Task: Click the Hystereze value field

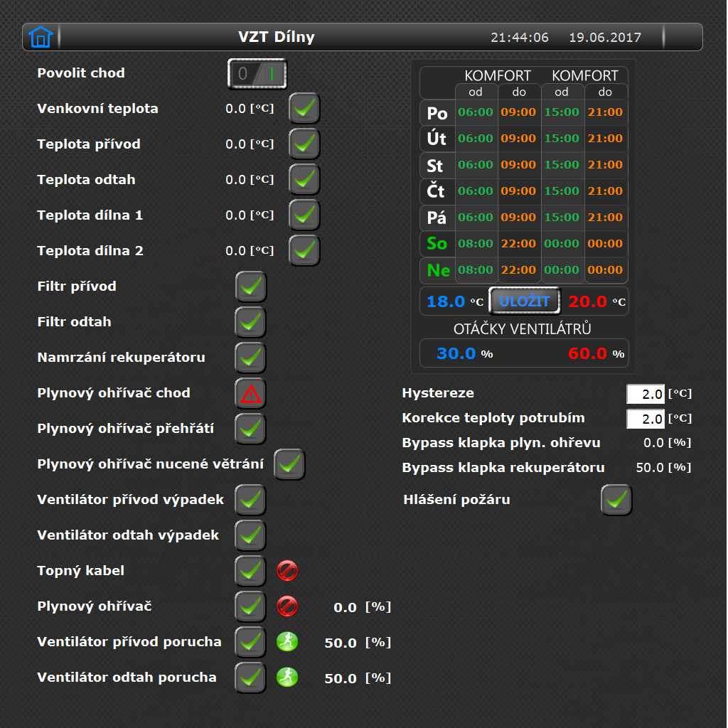Action: pos(646,394)
